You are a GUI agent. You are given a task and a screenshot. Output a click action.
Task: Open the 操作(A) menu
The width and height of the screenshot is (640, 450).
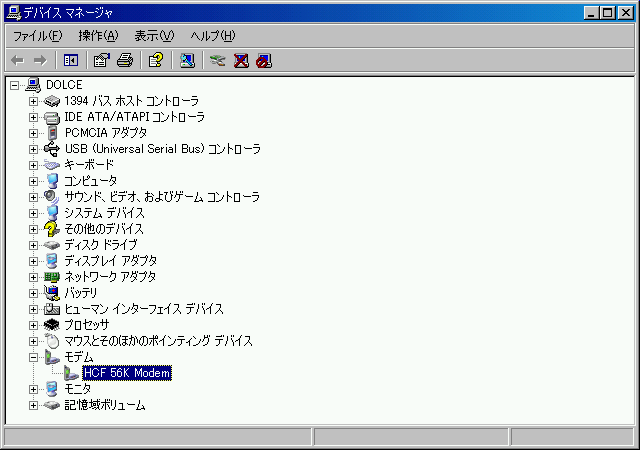(x=98, y=36)
